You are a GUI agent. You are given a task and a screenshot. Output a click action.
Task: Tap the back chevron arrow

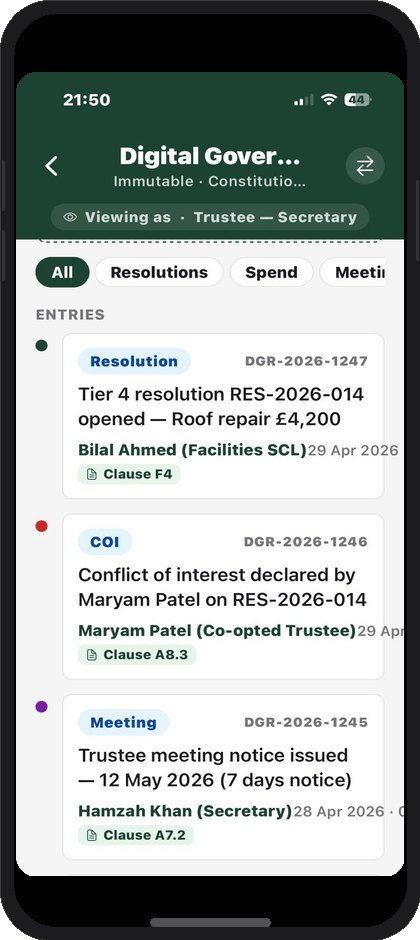[x=52, y=166]
